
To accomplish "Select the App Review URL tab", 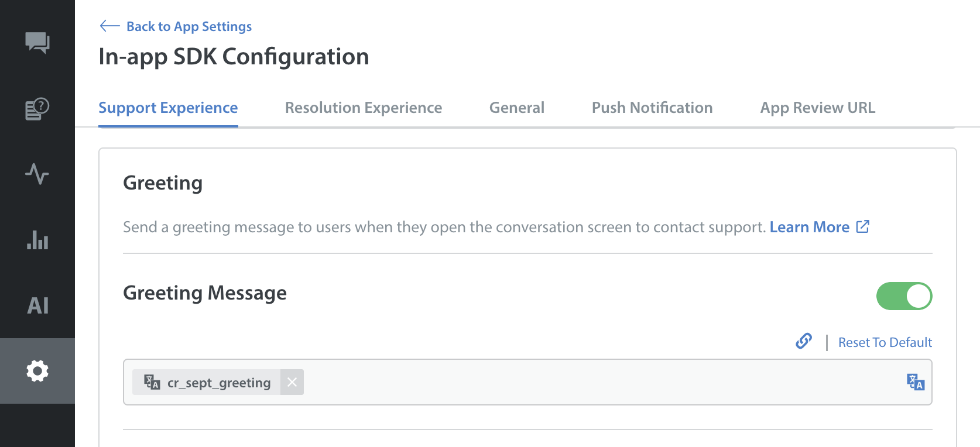I will tap(818, 108).
